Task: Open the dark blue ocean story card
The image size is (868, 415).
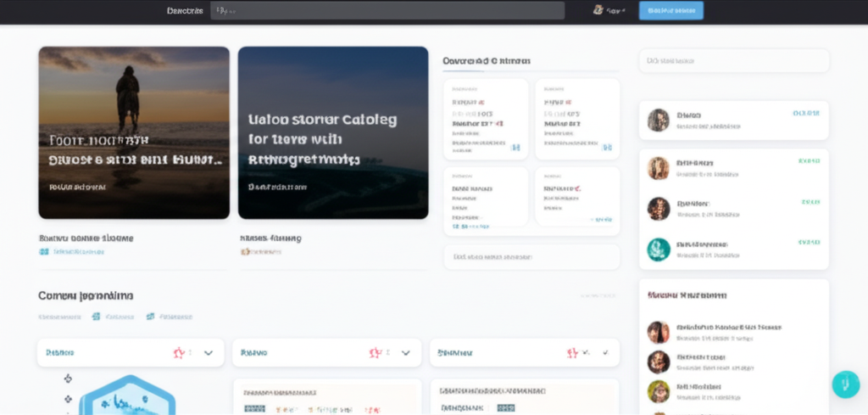Action: tap(333, 132)
